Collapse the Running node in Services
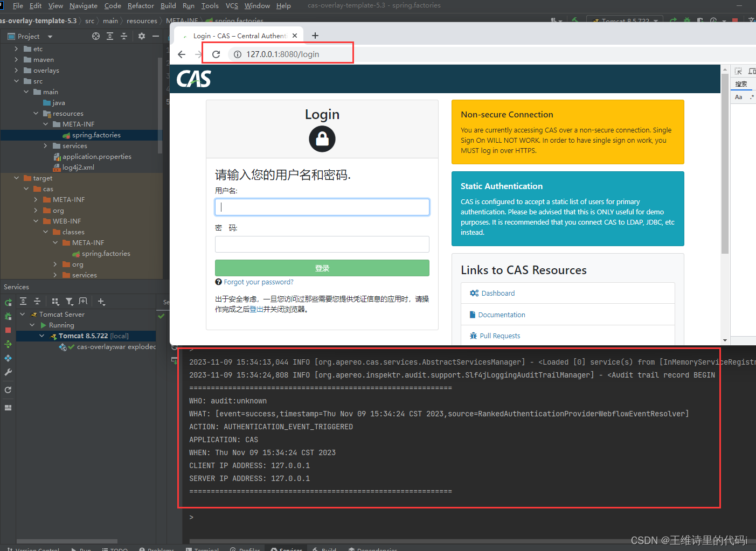 tap(32, 325)
